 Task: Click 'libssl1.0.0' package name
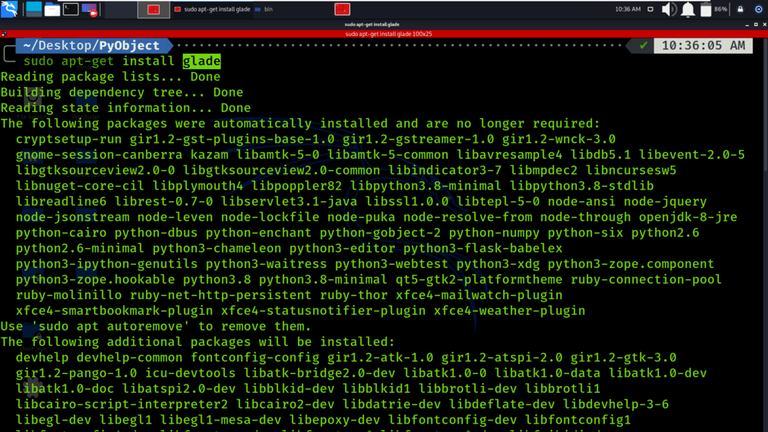pyautogui.click(x=407, y=201)
